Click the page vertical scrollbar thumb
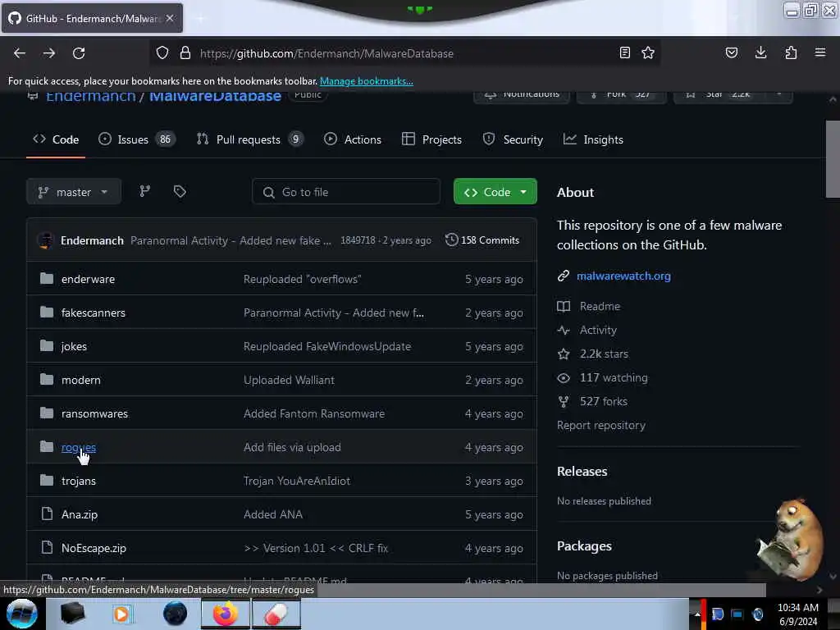Viewport: 840px width, 630px height. click(833, 159)
